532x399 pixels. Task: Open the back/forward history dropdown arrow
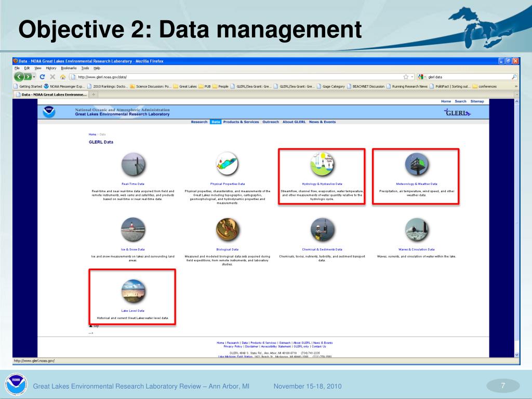[34, 77]
